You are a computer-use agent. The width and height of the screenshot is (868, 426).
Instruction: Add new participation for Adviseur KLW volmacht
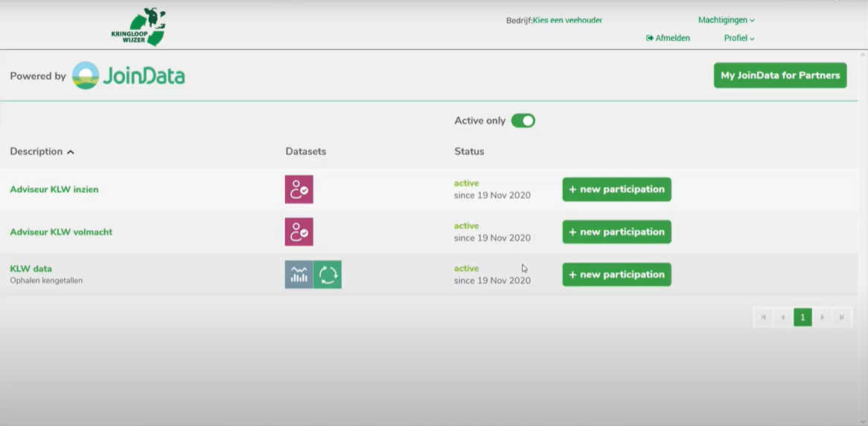pyautogui.click(x=616, y=232)
